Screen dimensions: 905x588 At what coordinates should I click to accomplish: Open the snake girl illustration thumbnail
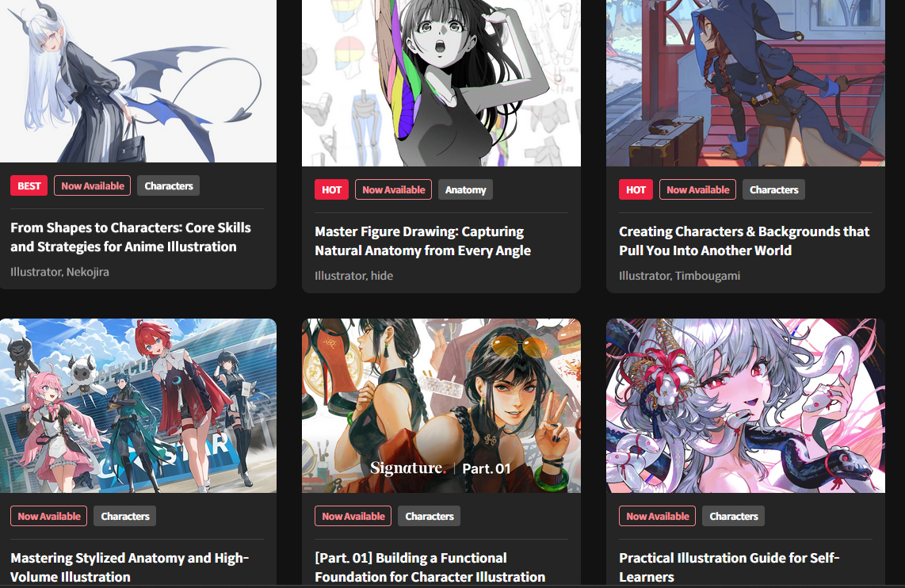745,406
